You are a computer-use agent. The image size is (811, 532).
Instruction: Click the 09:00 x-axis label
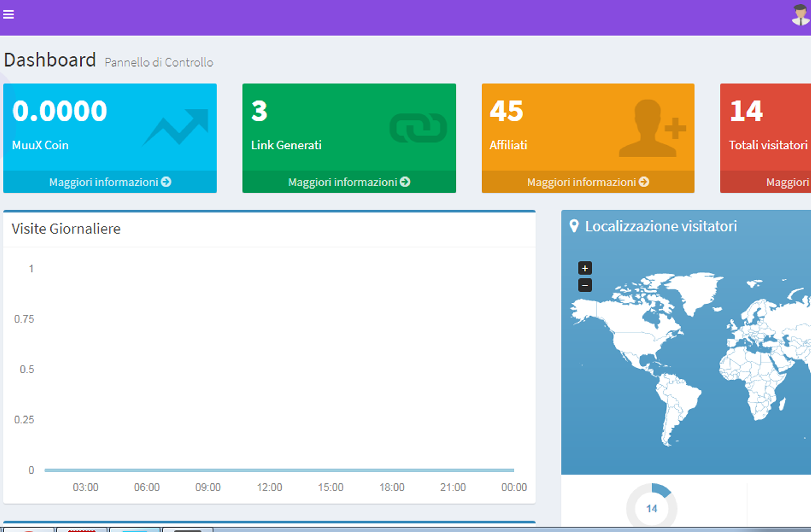[208, 487]
